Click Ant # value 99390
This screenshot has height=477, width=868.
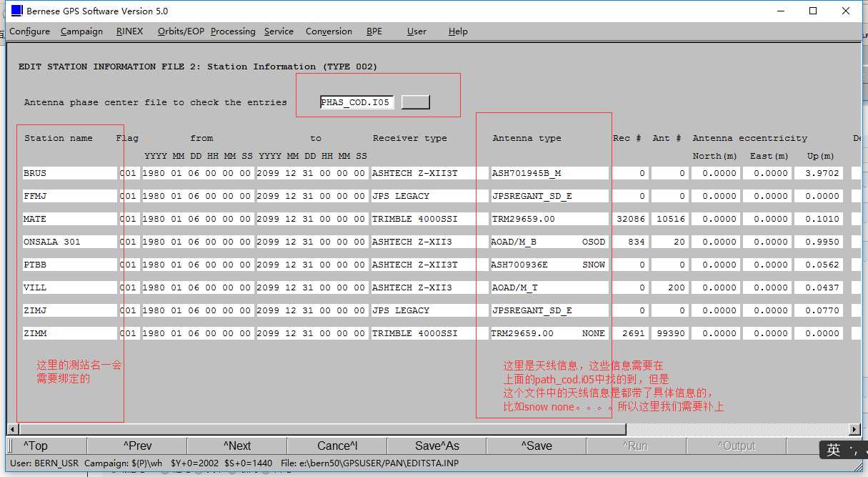(670, 333)
